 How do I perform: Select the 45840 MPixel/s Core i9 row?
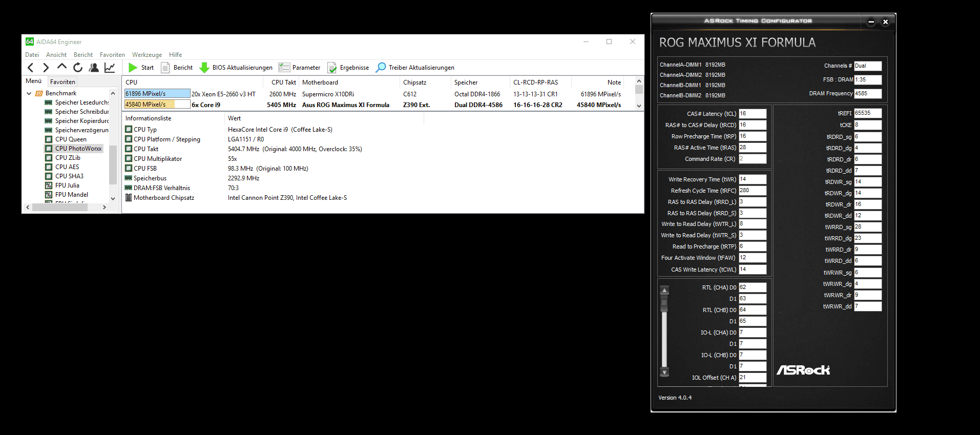tap(379, 105)
